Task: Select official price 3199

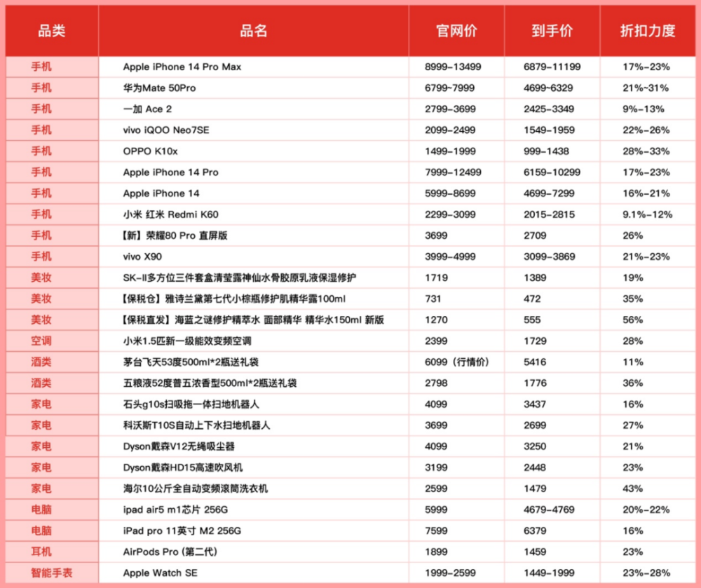Action: [436, 467]
